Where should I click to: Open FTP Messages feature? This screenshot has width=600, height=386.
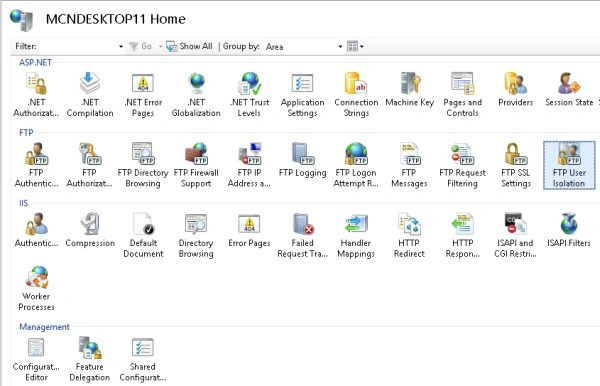tap(409, 165)
